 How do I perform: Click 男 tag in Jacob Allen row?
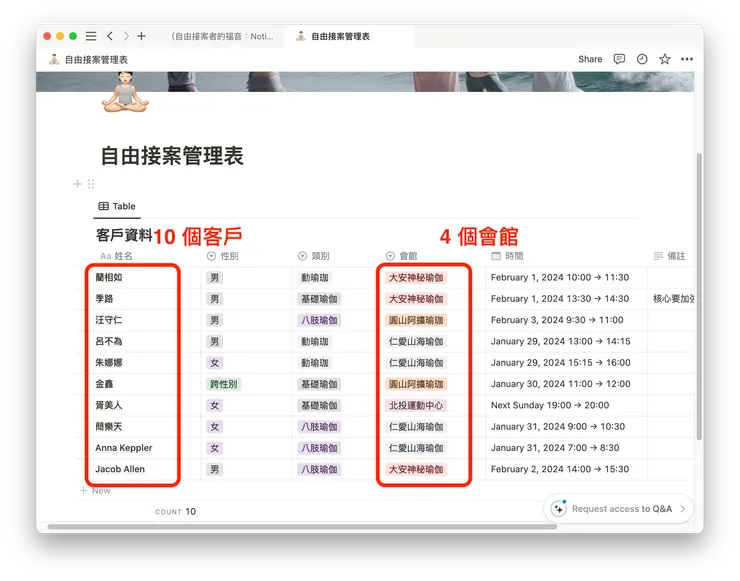(x=215, y=470)
